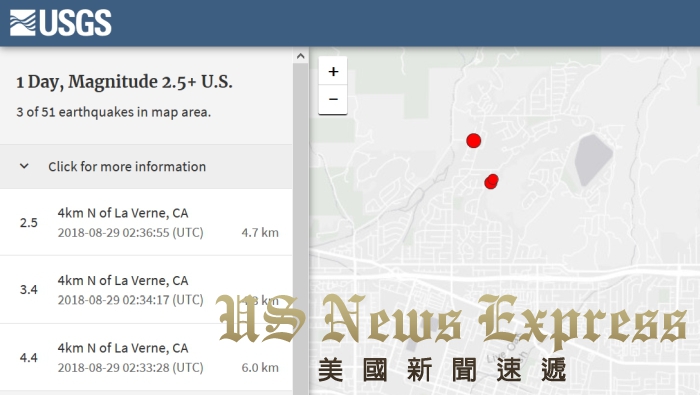
Task: Click the 1 Day, Magnitude 2.5+ U.S. heading
Action: 125,82
